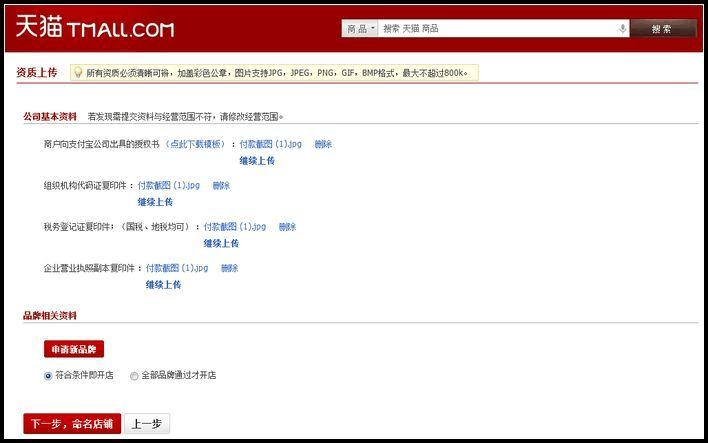Click the 下一步，命名店铺 button
708x443 pixels.
[72, 424]
